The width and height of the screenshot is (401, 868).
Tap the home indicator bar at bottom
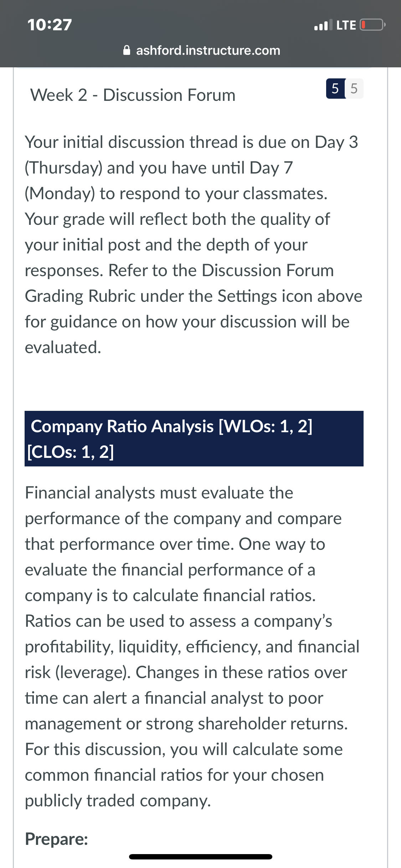click(x=201, y=857)
